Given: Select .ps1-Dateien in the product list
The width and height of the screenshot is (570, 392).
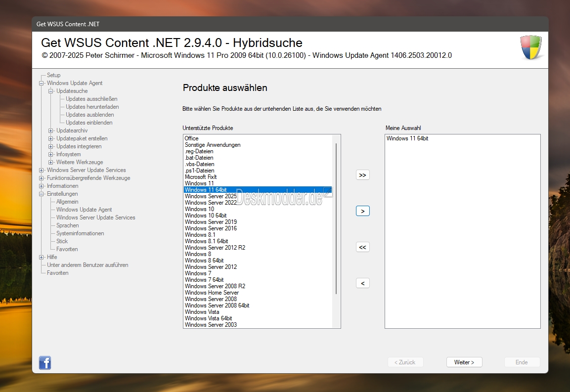Looking at the screenshot, I should coord(258,171).
